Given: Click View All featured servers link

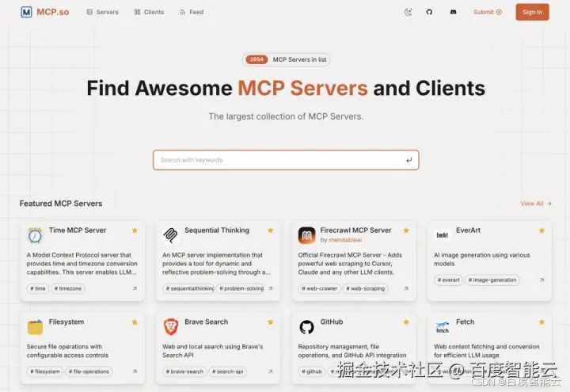Looking at the screenshot, I should click(x=536, y=204).
